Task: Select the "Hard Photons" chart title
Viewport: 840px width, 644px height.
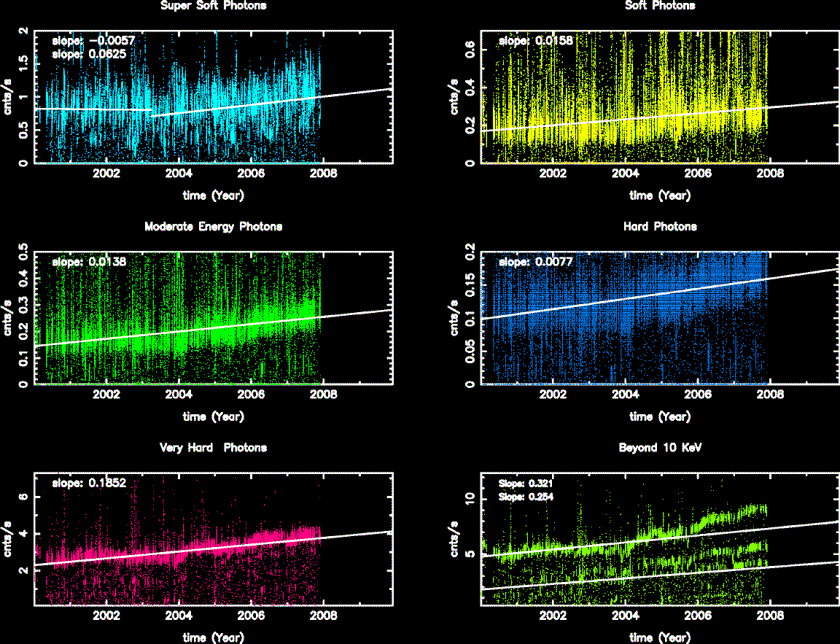Action: [x=660, y=227]
